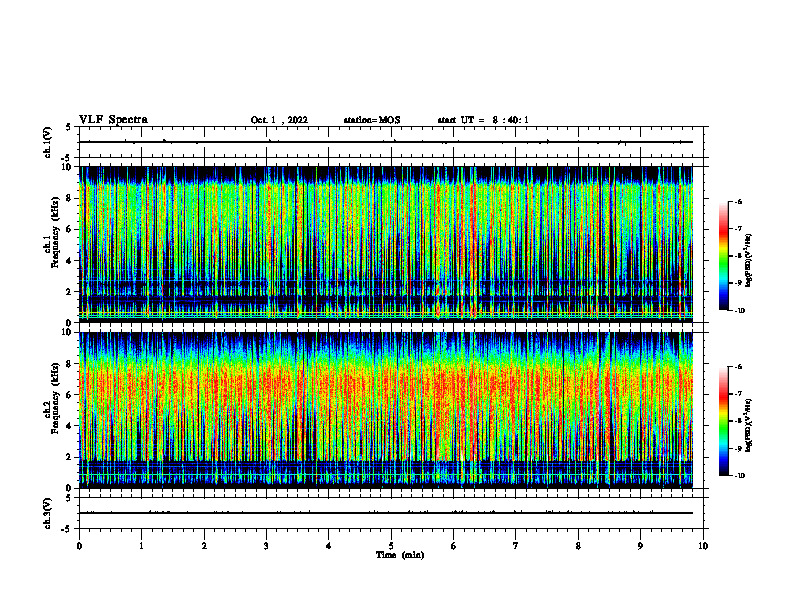Screen dimensions: 792x612
Task: Click inside the ch.2 frequency spectrogram
Action: click(x=386, y=410)
